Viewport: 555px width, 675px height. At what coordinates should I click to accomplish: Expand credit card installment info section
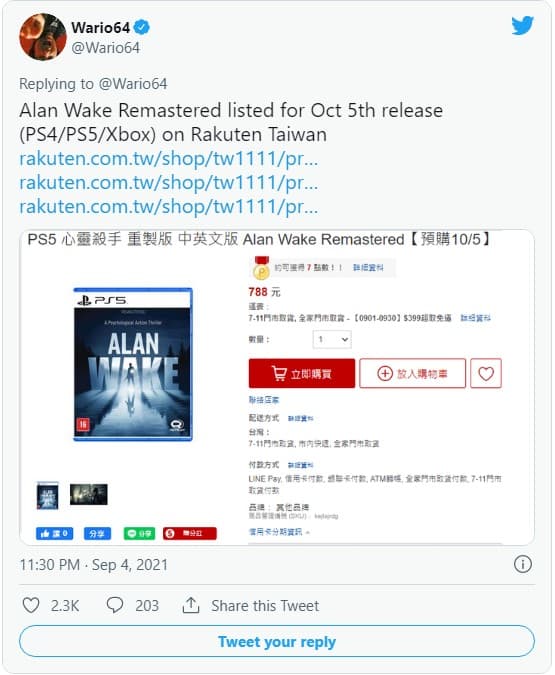pyautogui.click(x=279, y=532)
